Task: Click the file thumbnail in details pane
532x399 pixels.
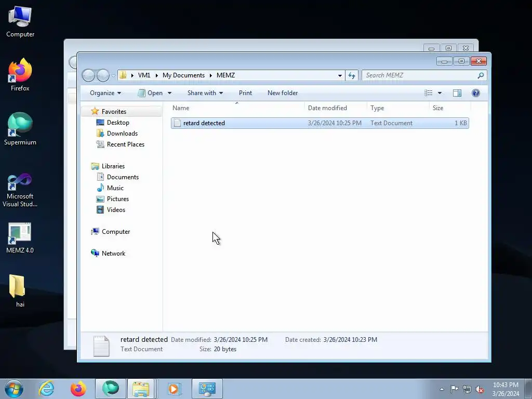Action: click(101, 345)
